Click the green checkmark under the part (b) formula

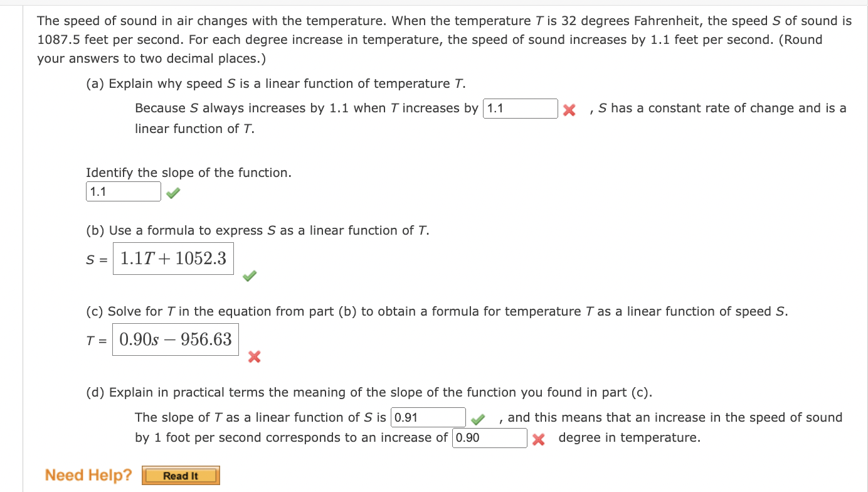[248, 275]
